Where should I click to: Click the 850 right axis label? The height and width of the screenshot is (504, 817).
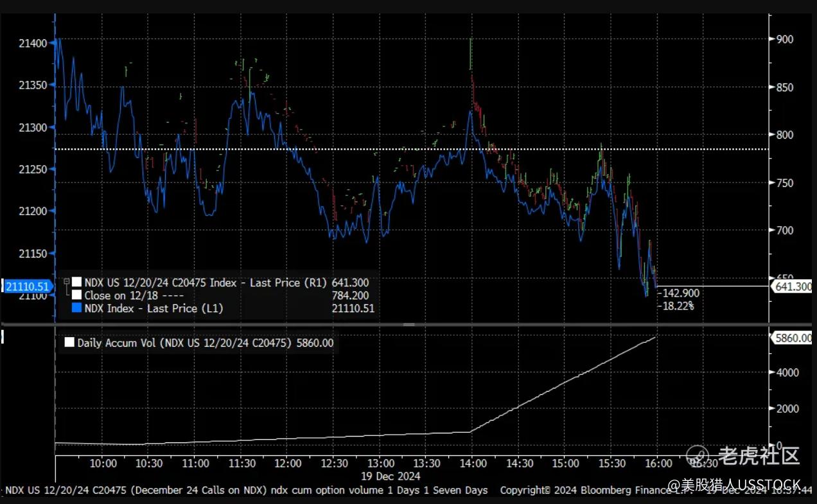tap(784, 87)
